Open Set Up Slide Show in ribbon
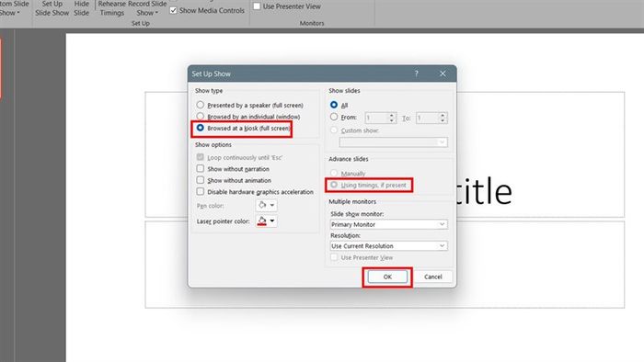Image resolution: width=644 pixels, height=362 pixels. [52, 8]
